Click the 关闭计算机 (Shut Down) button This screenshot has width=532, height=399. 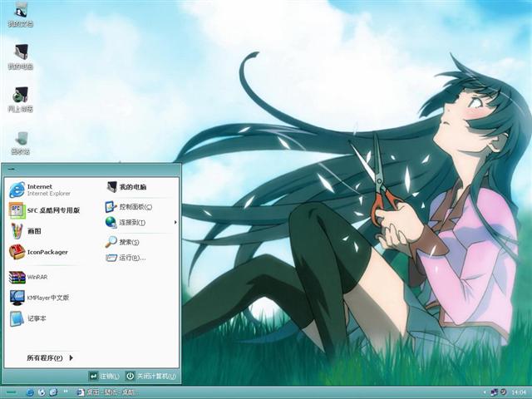(x=151, y=377)
